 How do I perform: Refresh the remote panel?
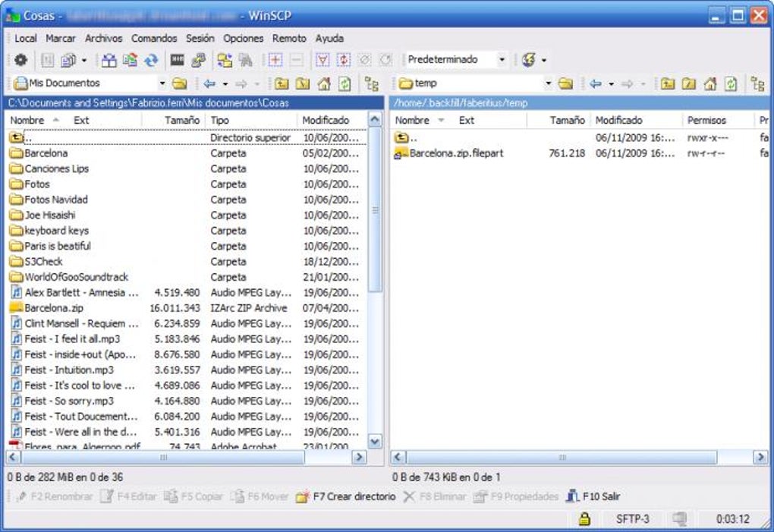tap(731, 83)
